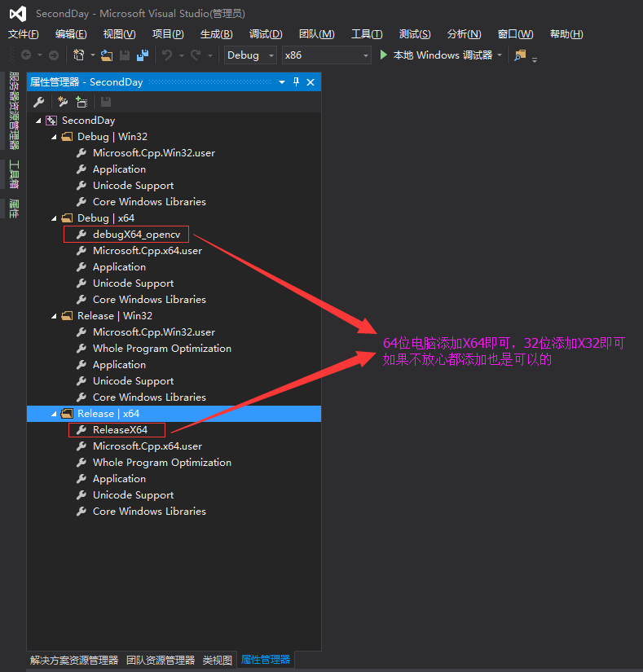Click the save toolbar icon

125,55
